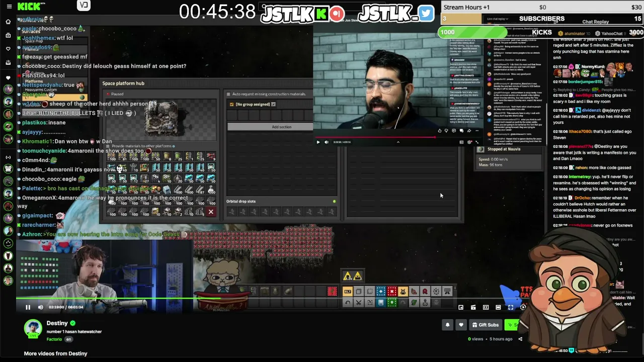Click the 00:45:38 timer overlay
Viewport: 644px width, 362px height.
[x=217, y=12]
